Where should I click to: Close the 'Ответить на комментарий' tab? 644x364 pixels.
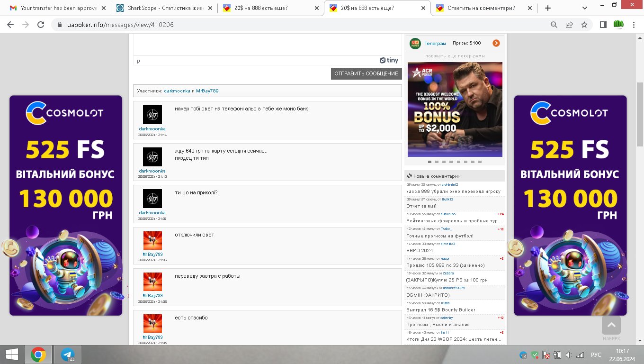(529, 8)
